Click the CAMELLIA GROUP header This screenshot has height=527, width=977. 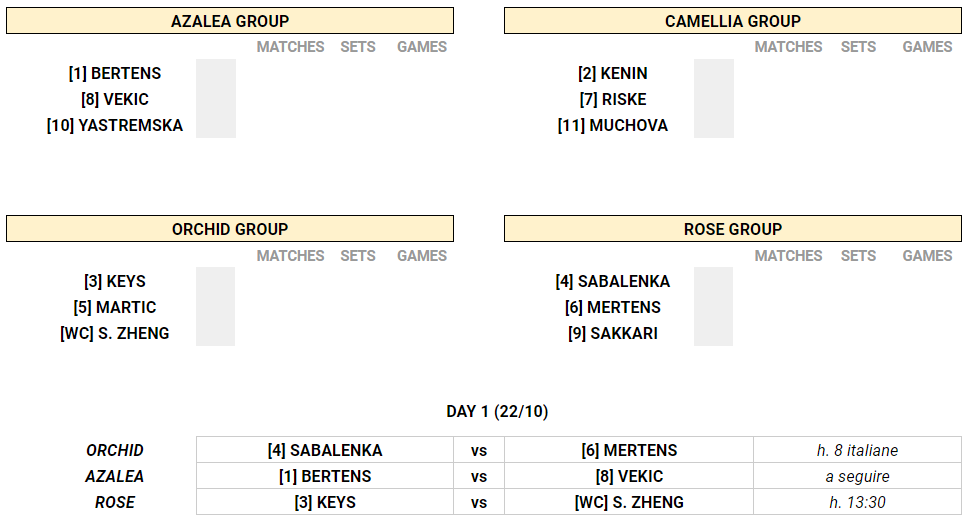[733, 21]
